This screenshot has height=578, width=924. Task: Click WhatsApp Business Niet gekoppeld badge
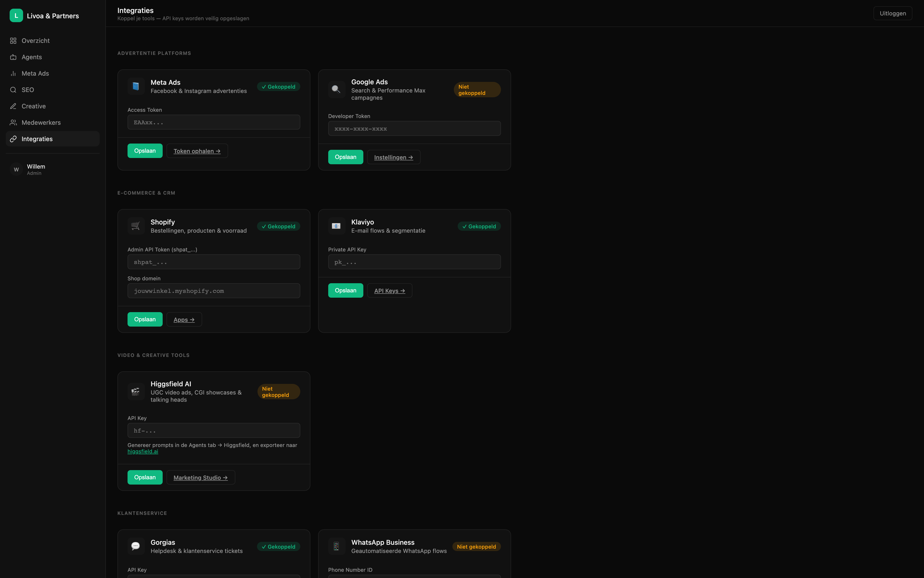(x=476, y=547)
